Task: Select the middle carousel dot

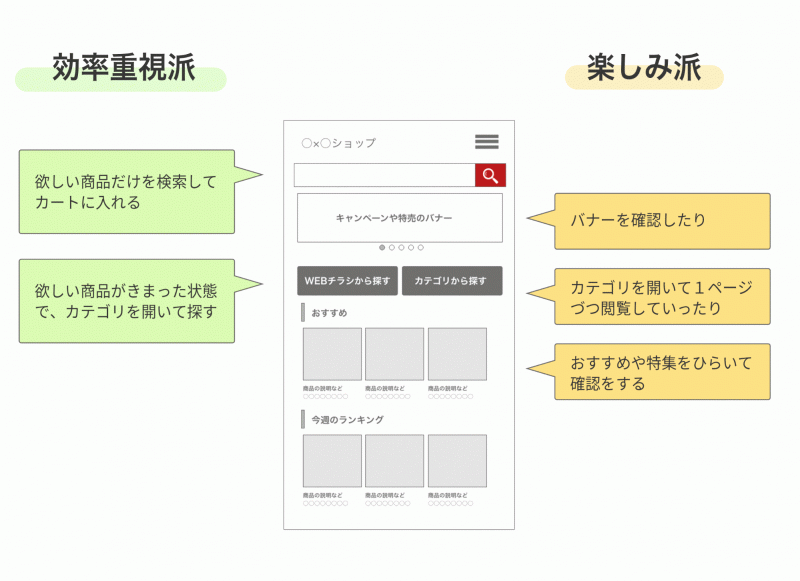Action: (x=401, y=247)
